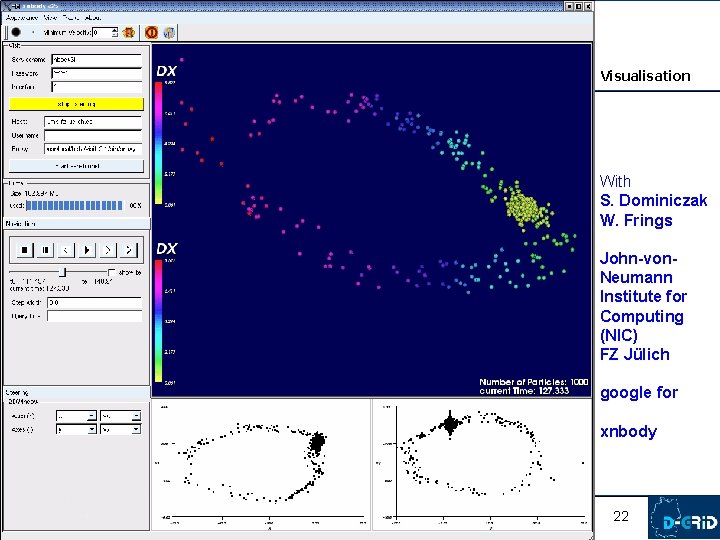This screenshot has height=540, width=720.
Task: Click the toolbar drag handle at far left
Action: [6, 32]
